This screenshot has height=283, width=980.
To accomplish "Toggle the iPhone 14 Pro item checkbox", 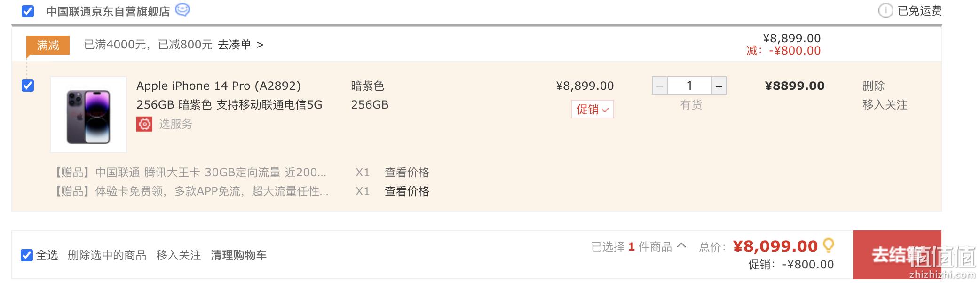I will 28,86.
